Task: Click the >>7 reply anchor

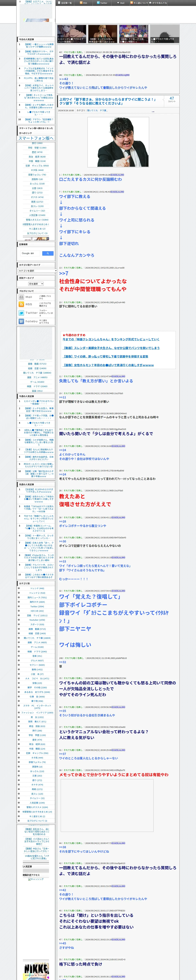Action: [x=64, y=273]
